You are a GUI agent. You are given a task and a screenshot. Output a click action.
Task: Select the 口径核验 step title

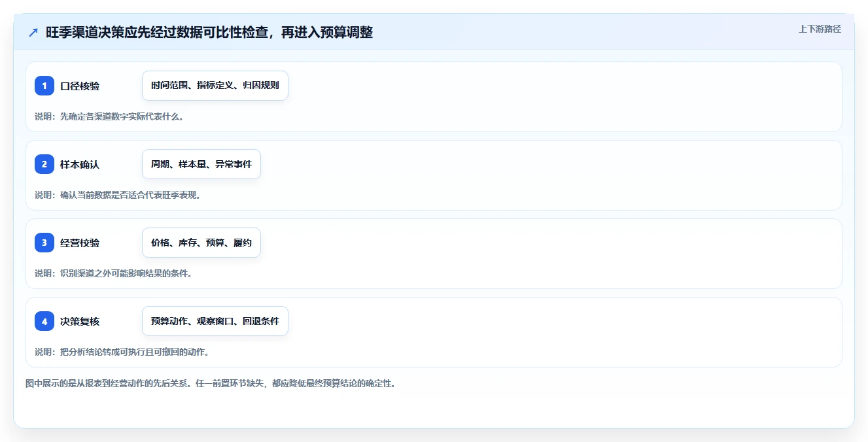tap(80, 86)
